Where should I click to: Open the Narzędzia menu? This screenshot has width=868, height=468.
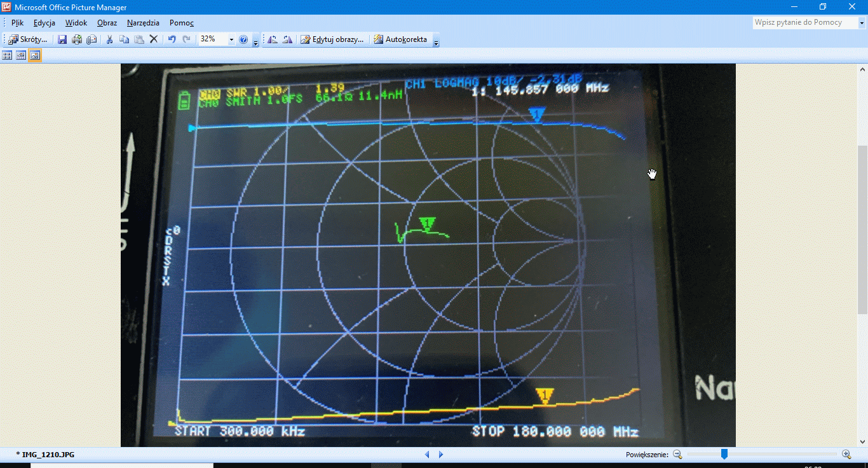click(143, 23)
